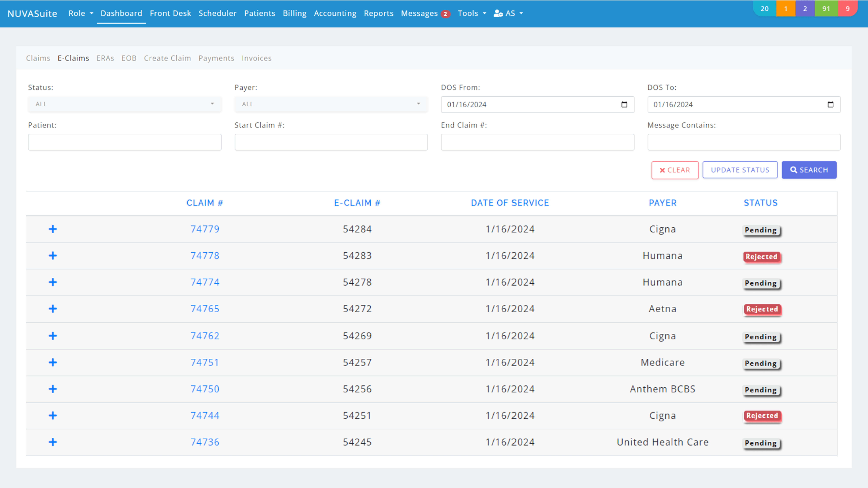Click the NUVASuite logo
The width and height of the screenshot is (868, 488).
[32, 13]
